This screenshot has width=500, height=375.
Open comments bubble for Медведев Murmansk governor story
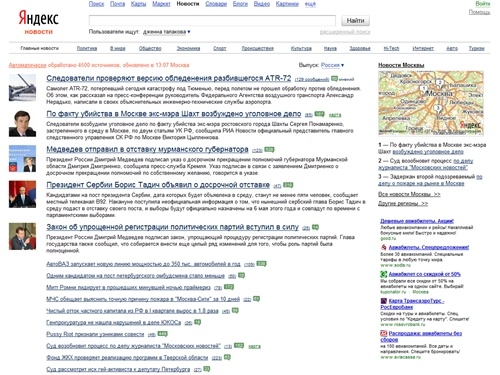(x=269, y=150)
